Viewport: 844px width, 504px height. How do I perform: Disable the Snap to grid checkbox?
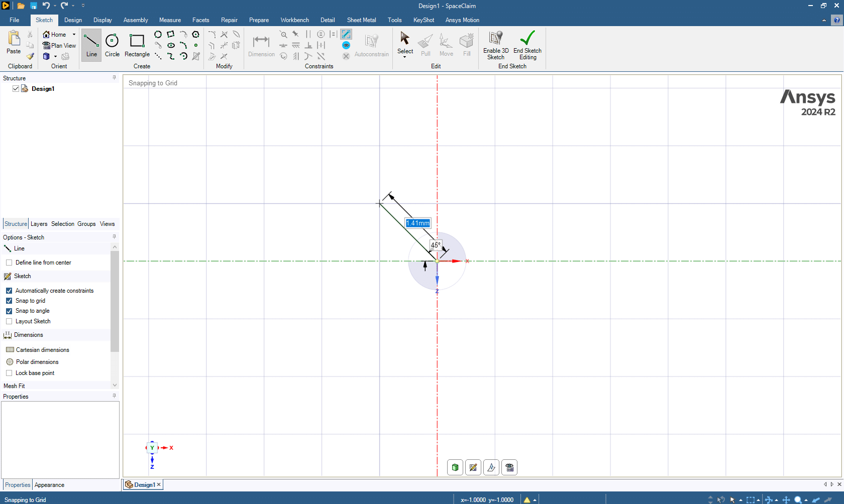click(x=9, y=301)
